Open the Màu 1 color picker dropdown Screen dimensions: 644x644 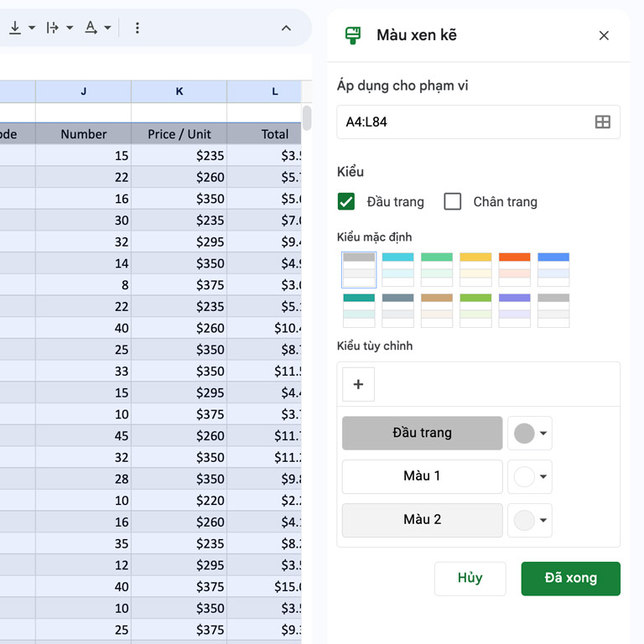tap(530, 477)
